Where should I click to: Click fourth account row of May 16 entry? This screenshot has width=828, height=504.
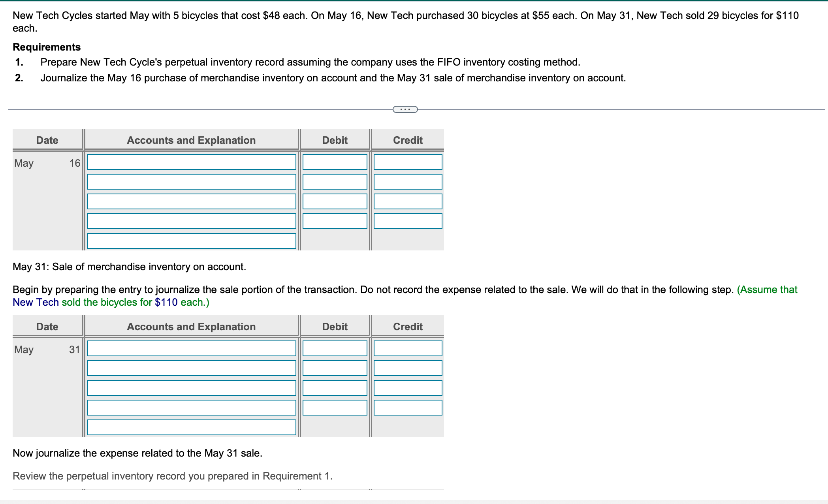pos(191,221)
